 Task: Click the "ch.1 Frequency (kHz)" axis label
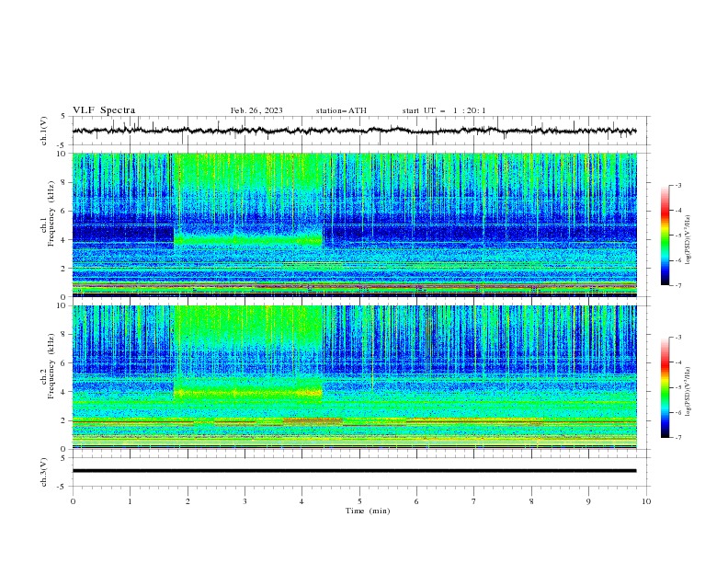pyautogui.click(x=48, y=214)
